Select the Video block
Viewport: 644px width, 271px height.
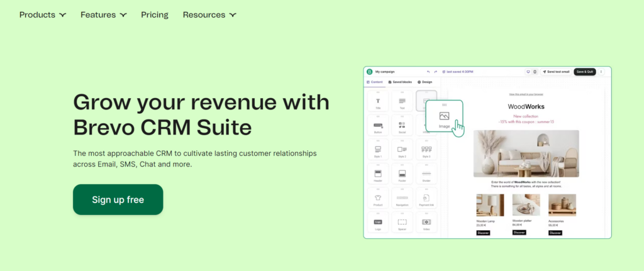426,223
